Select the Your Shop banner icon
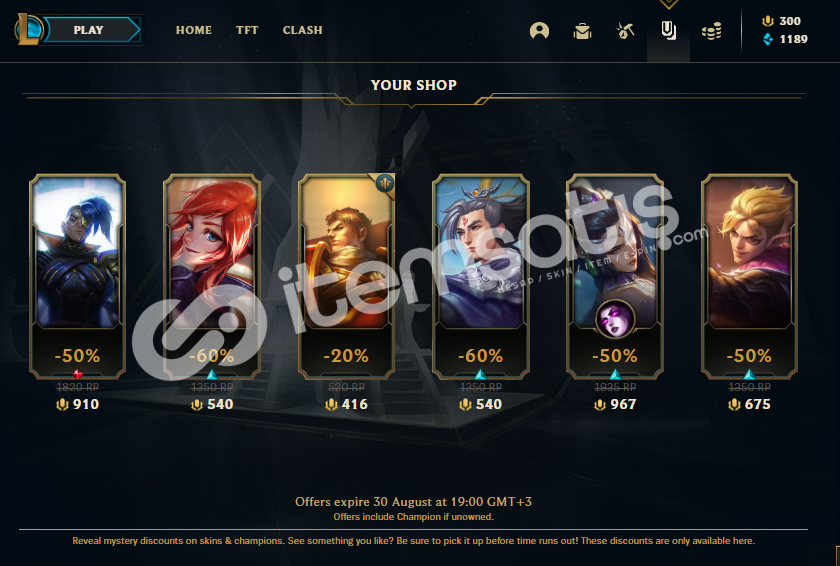 click(668, 31)
